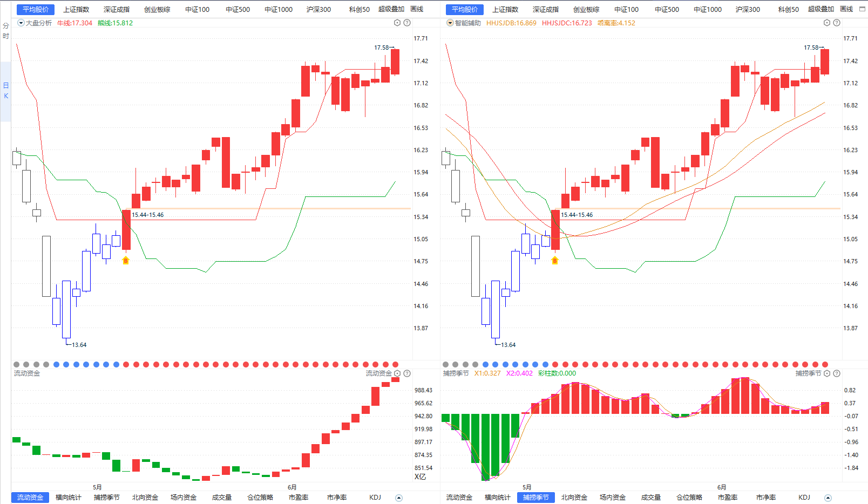Select 市盈率 indicator in left bottom tabs
The width and height of the screenshot is (868, 504).
click(x=299, y=498)
